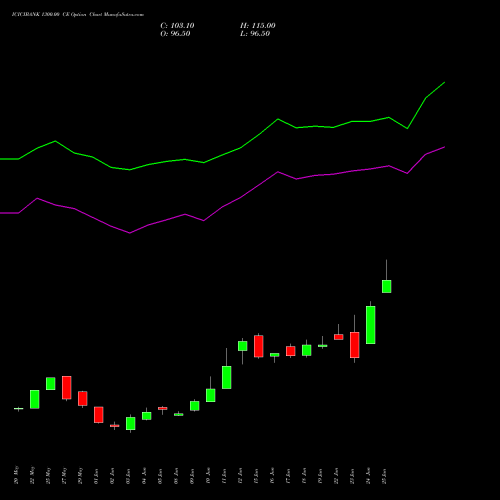Click the 27 May date label
The height and width of the screenshot is (500, 500).
[65, 475]
